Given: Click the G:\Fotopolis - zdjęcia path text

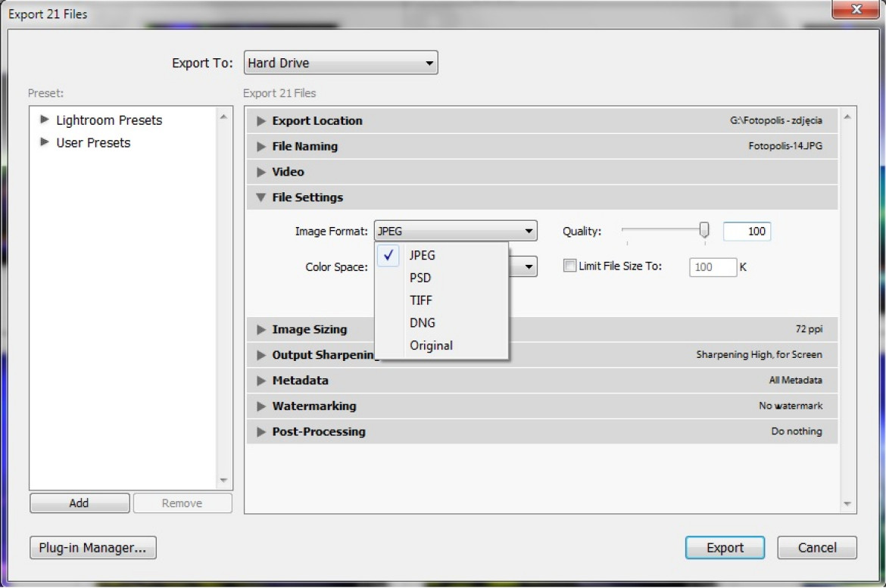Looking at the screenshot, I should point(775,120).
